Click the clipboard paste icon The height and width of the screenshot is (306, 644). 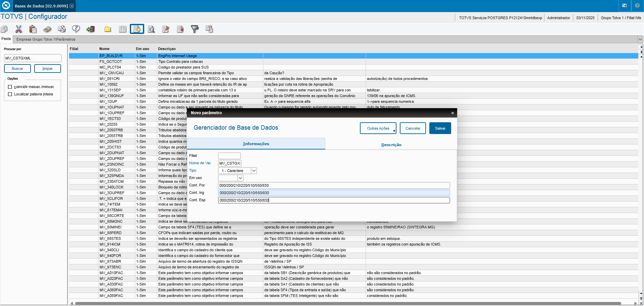tap(33, 29)
